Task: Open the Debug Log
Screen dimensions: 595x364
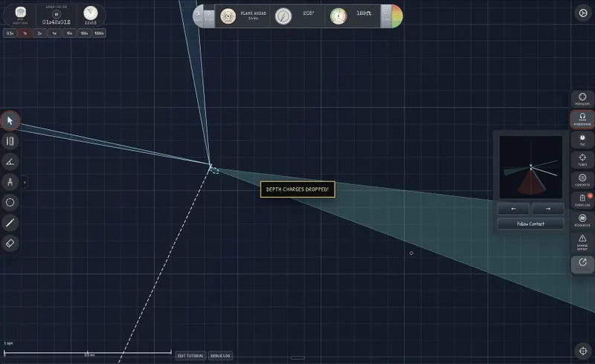Action: (x=220, y=356)
